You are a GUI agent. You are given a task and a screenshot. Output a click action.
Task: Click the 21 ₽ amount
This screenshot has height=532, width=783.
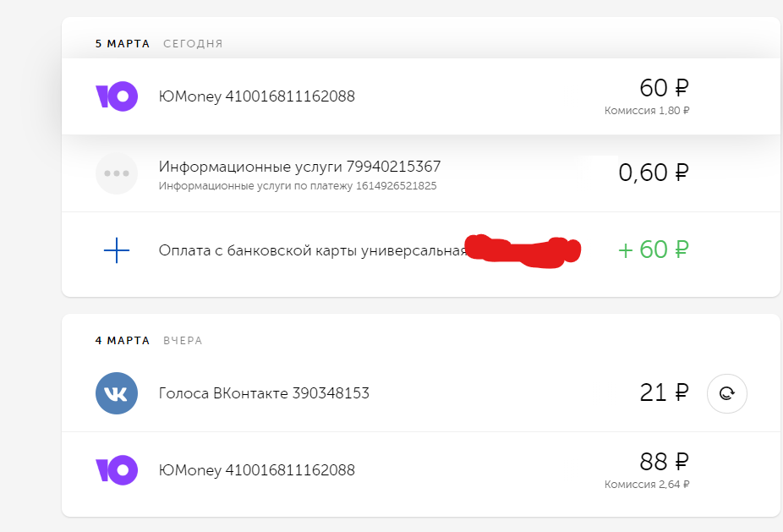pos(664,393)
